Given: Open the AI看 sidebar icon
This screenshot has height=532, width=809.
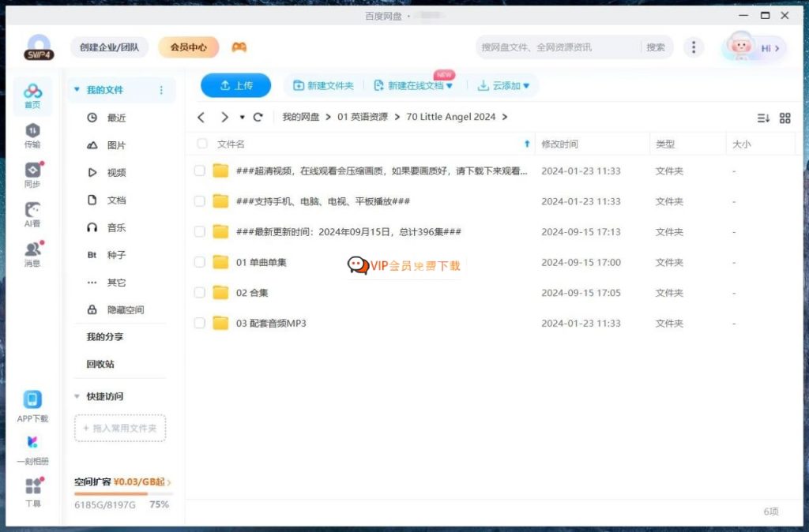Looking at the screenshot, I should [x=32, y=215].
